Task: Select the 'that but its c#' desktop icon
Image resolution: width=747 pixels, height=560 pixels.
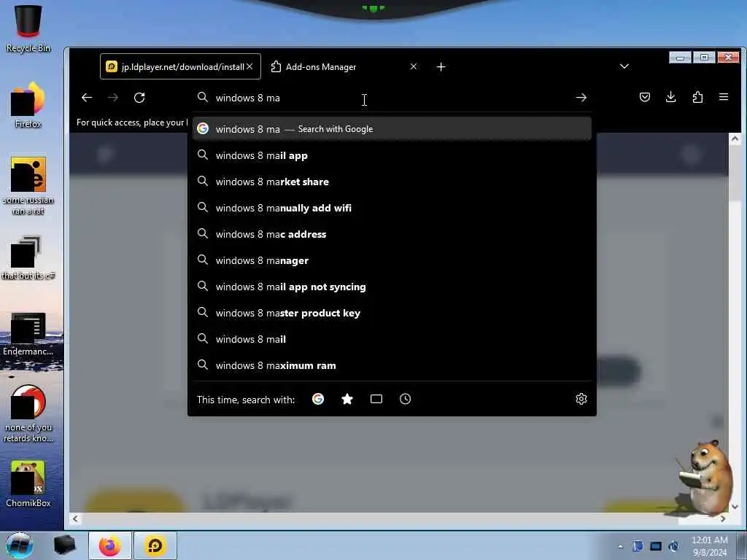Action: tap(28, 257)
